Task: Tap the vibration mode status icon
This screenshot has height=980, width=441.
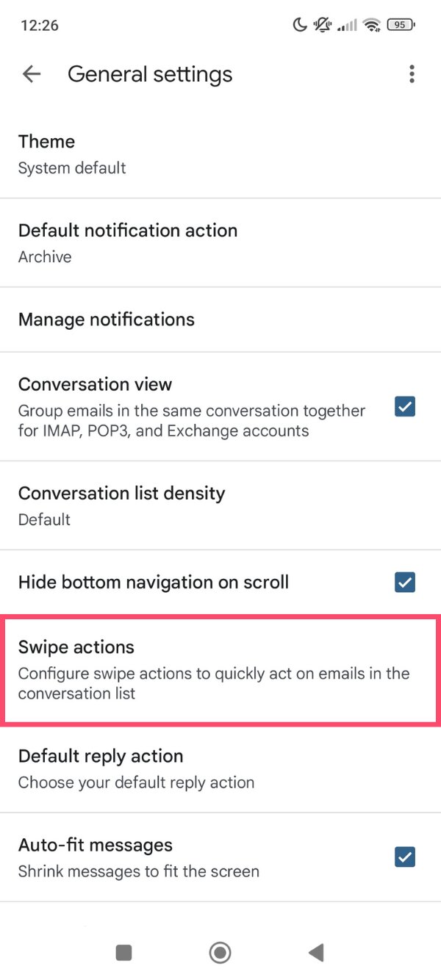Action: click(321, 24)
